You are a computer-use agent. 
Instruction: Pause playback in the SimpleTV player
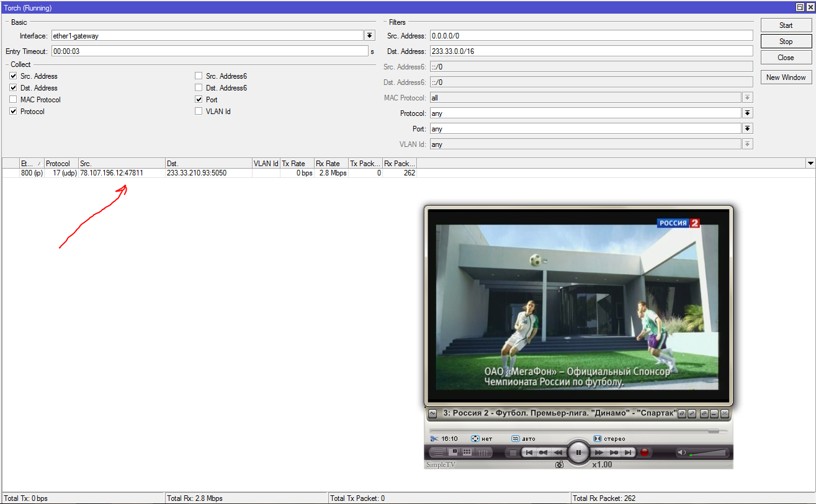(578, 453)
